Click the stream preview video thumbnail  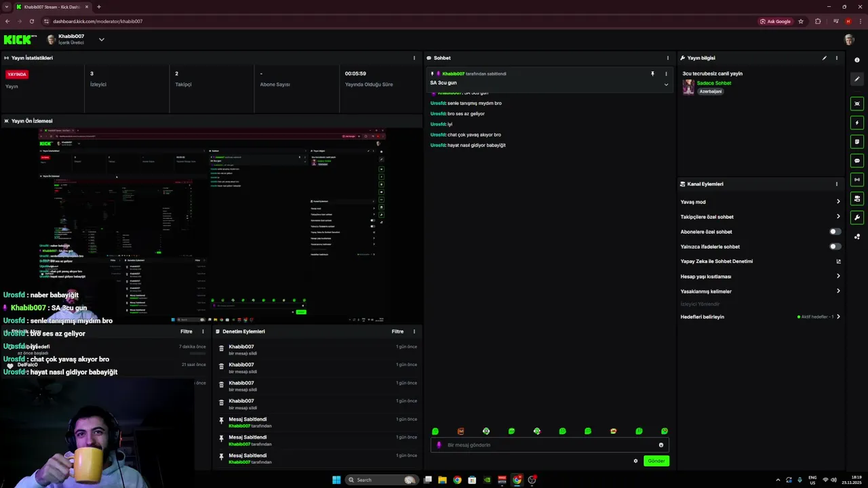[x=212, y=225]
